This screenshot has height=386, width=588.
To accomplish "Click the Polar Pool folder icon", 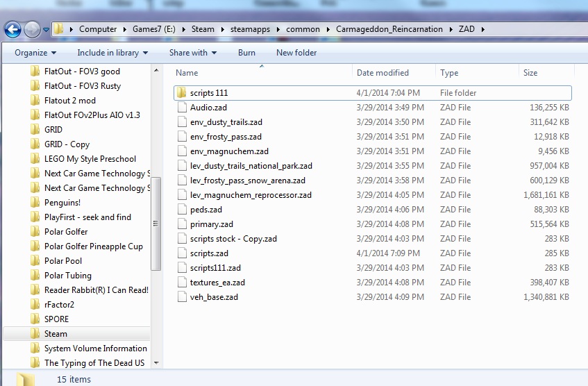I will 35,261.
